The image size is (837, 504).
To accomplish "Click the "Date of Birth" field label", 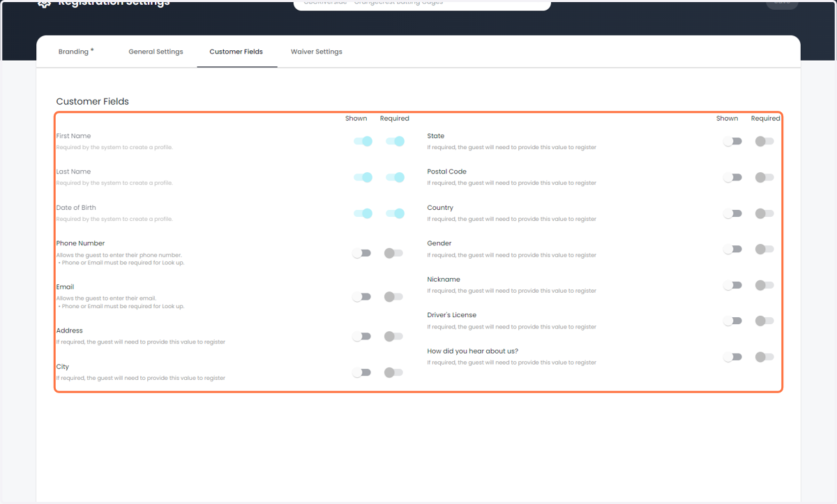I will [76, 208].
